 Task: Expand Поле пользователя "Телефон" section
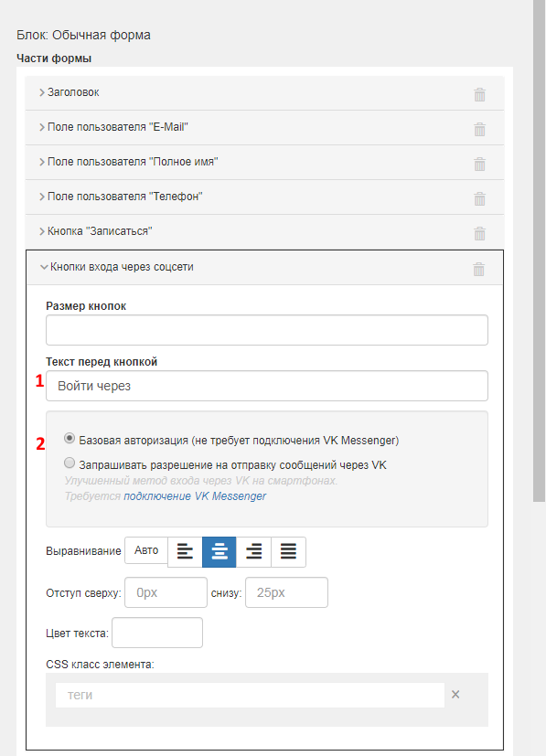[x=121, y=197]
